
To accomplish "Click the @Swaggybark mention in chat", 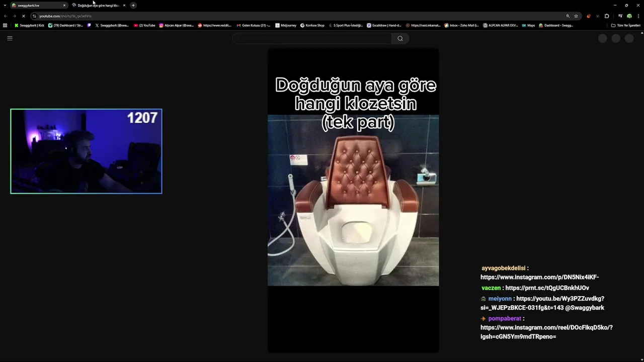I will [x=585, y=308].
